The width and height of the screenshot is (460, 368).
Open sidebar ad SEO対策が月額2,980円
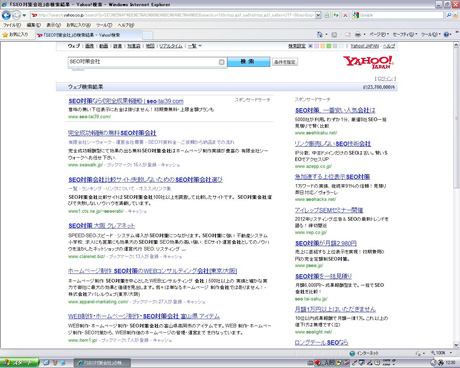click(x=326, y=243)
